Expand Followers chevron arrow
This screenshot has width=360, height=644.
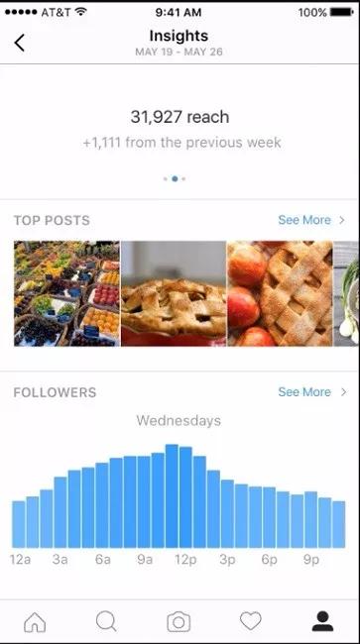pos(343,391)
